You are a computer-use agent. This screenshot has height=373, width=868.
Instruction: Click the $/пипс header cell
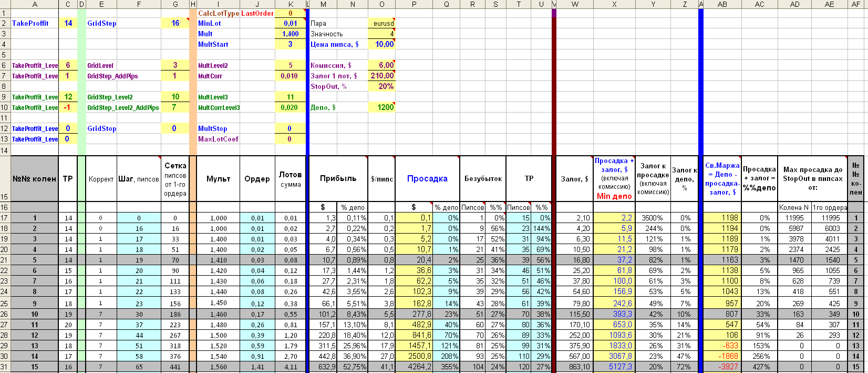(x=381, y=179)
